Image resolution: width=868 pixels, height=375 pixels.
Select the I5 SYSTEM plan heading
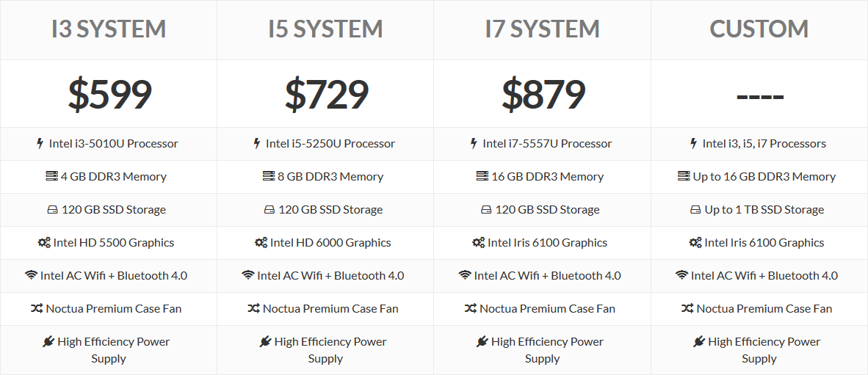325,29
